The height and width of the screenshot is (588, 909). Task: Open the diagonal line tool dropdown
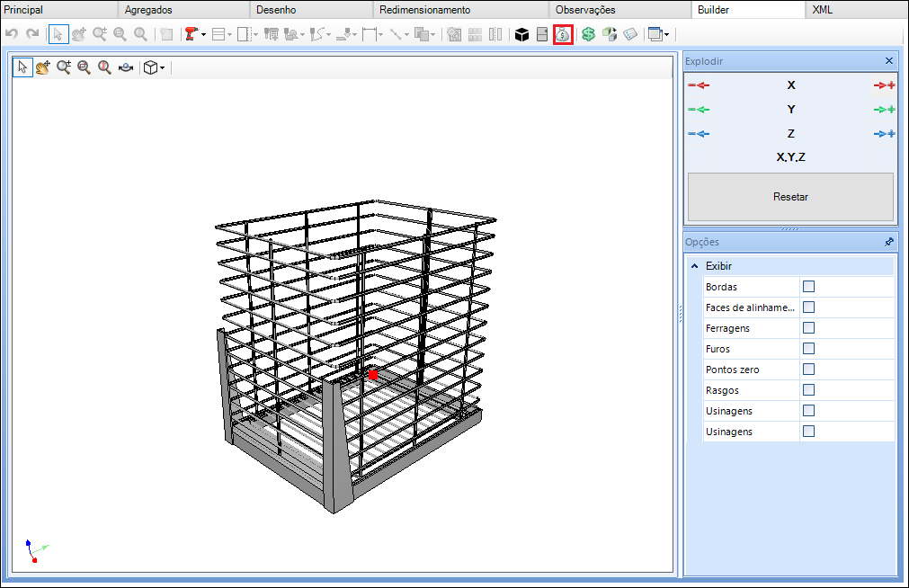tap(406, 35)
